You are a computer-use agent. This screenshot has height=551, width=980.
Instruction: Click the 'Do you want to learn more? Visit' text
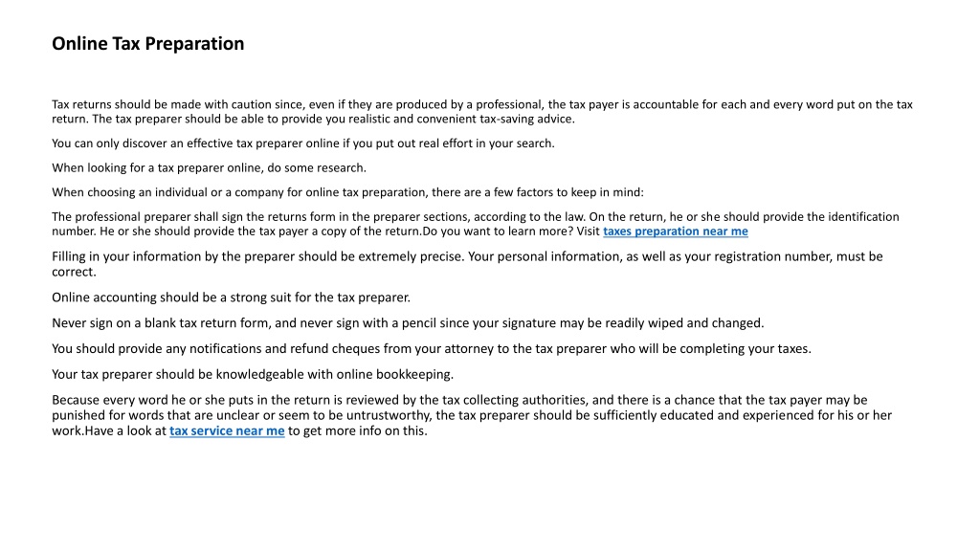coord(511,231)
